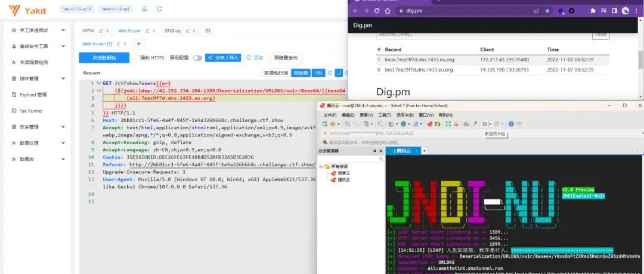This screenshot has height=274, width=644.
Task: Rename the DNSLog tab via pencil icon
Action: click(x=187, y=31)
